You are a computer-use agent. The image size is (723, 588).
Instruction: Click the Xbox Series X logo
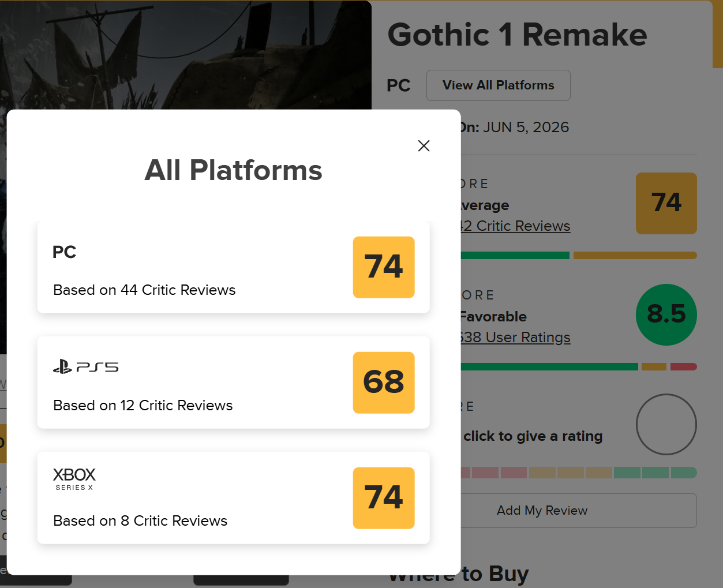(x=74, y=479)
